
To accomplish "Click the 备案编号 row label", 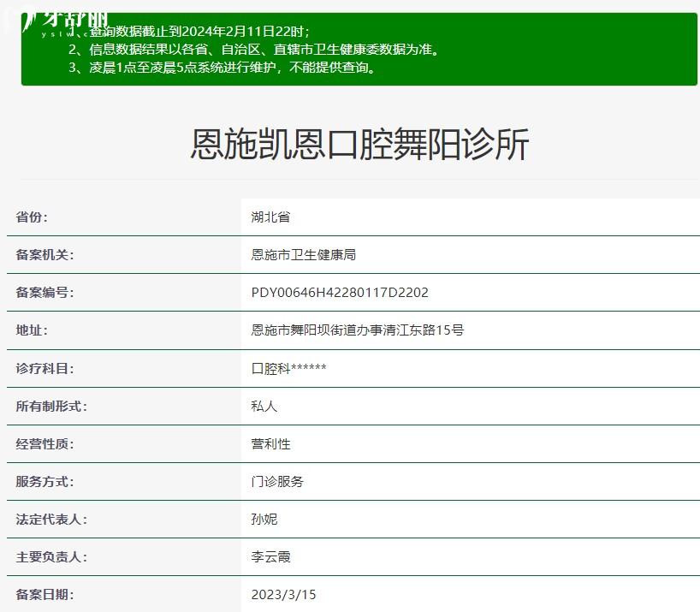I will (x=44, y=293).
